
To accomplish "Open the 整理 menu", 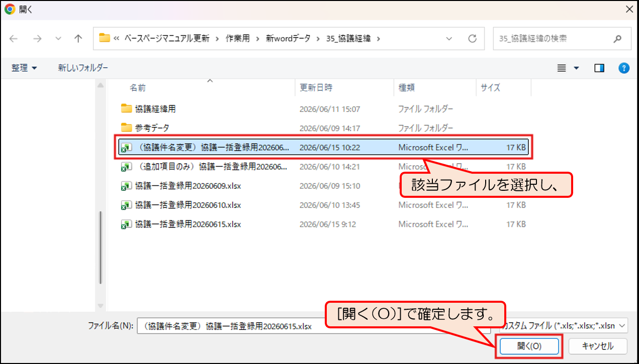I will click(x=24, y=68).
